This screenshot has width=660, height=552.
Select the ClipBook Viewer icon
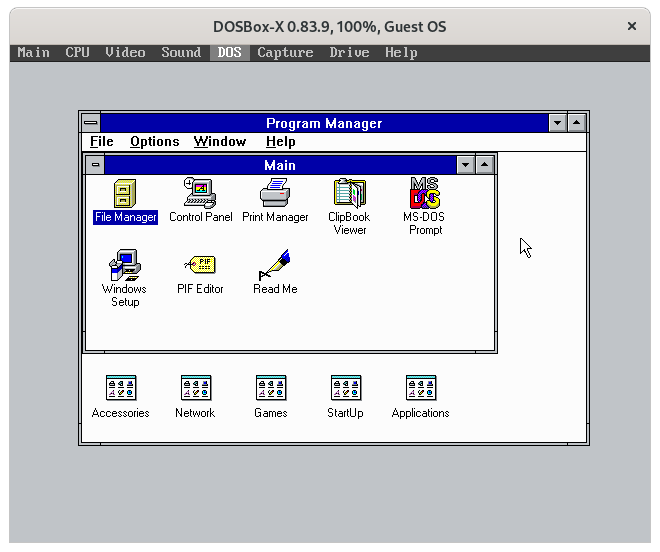click(x=349, y=193)
